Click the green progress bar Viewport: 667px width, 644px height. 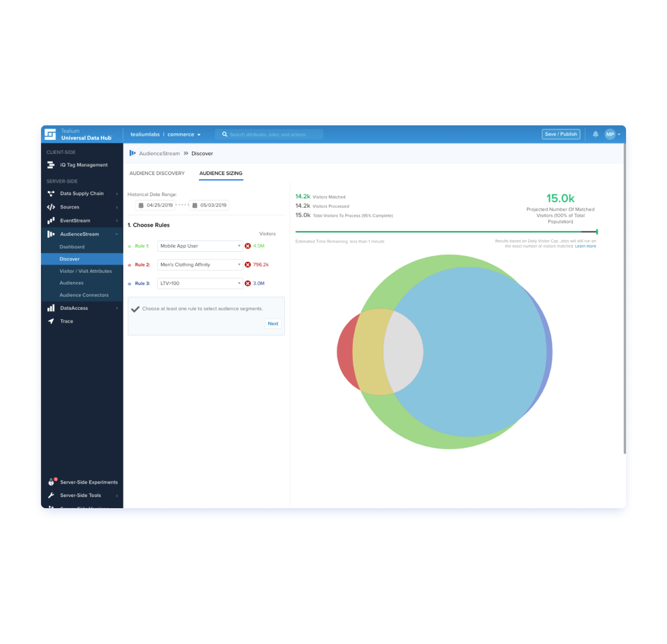[x=446, y=232]
